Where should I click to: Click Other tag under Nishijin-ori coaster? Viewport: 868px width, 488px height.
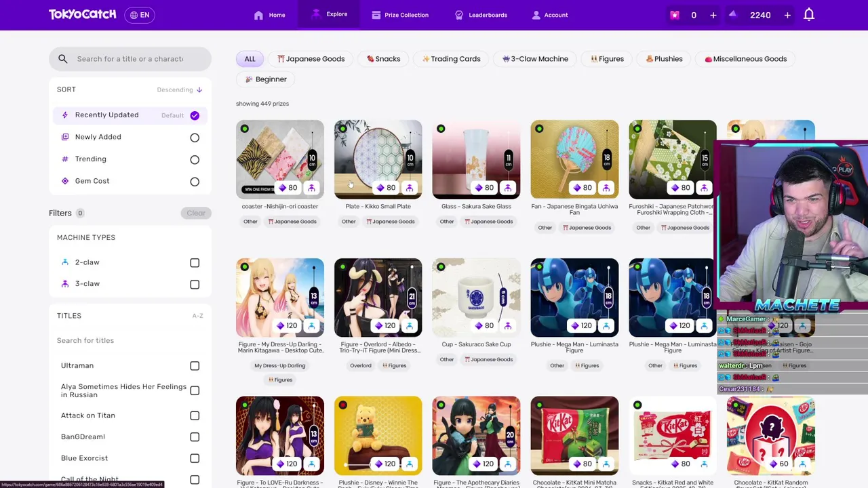click(x=250, y=222)
